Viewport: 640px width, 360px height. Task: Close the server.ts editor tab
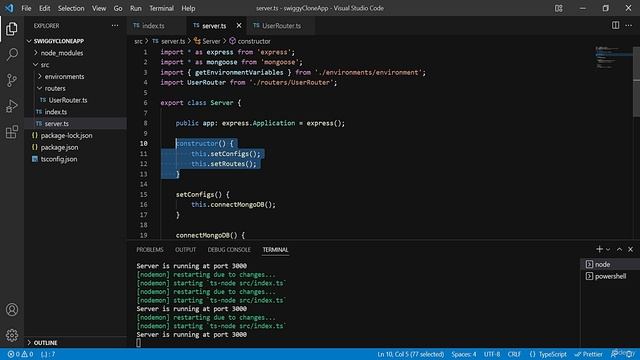(239, 25)
